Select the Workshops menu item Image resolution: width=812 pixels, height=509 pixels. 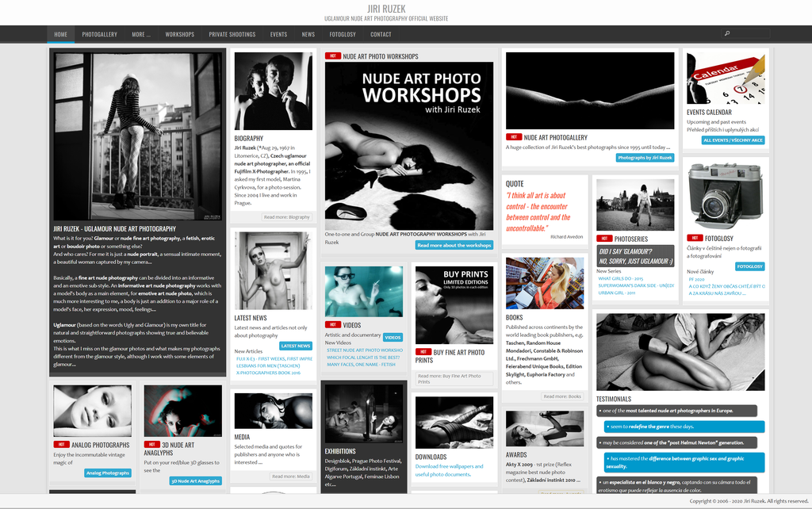point(180,34)
